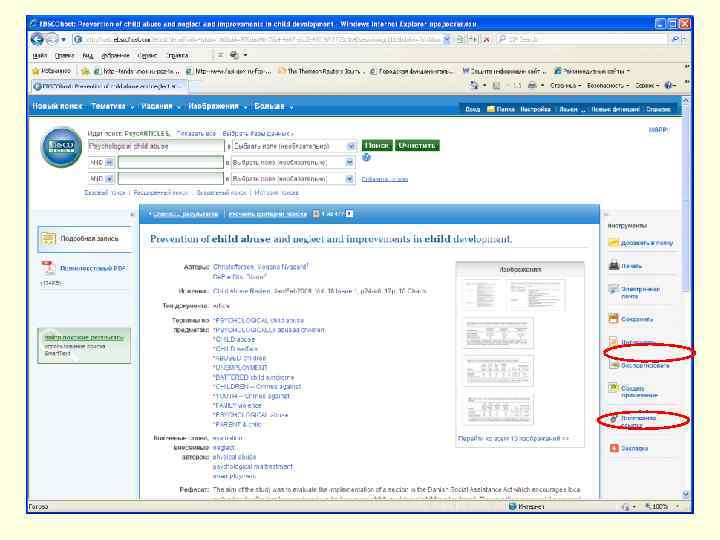Click the refresh page icon in address bar
The width and height of the screenshot is (720, 540).
coord(473,39)
